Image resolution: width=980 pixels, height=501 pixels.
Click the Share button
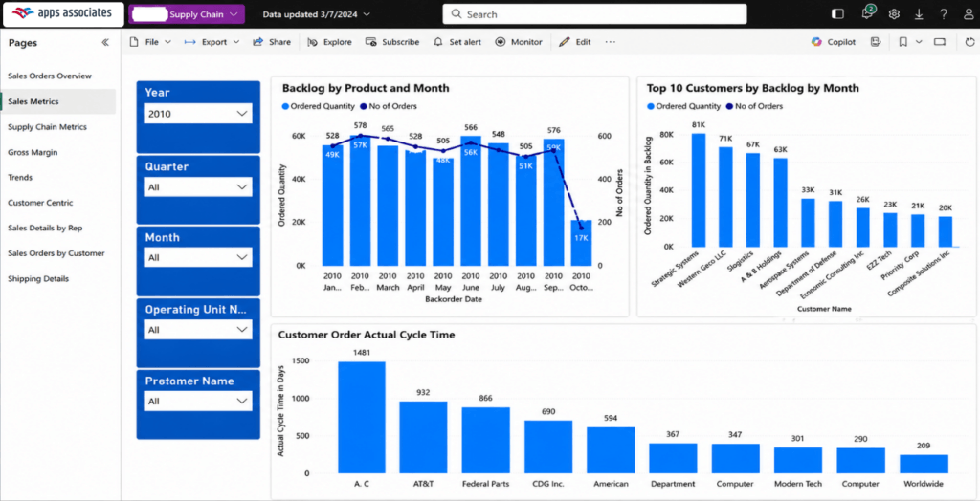[x=272, y=42]
